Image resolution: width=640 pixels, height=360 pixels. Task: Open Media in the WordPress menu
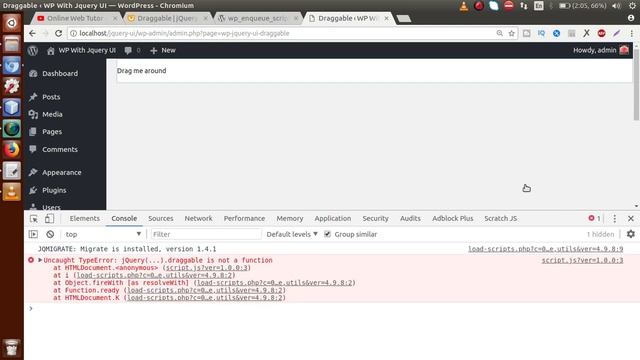(x=52, y=115)
